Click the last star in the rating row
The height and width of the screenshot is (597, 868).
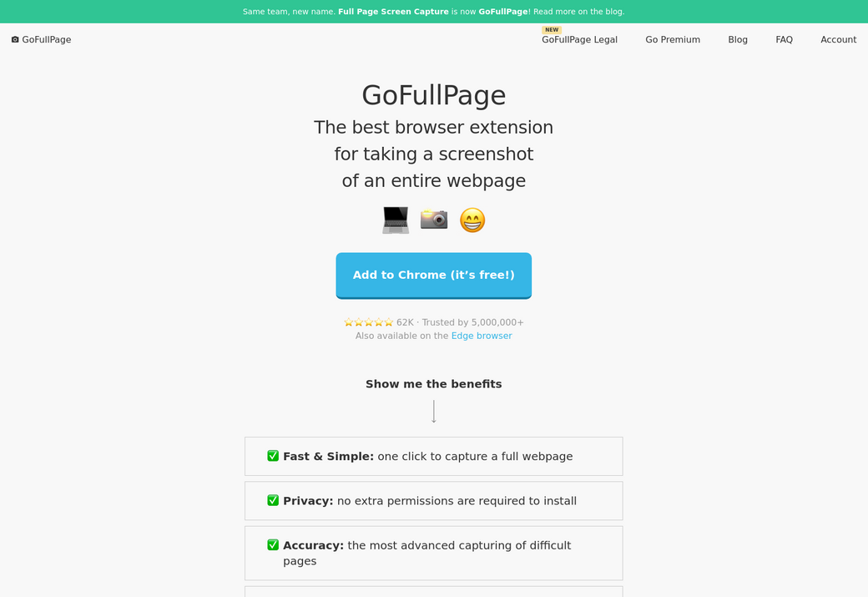pos(389,321)
